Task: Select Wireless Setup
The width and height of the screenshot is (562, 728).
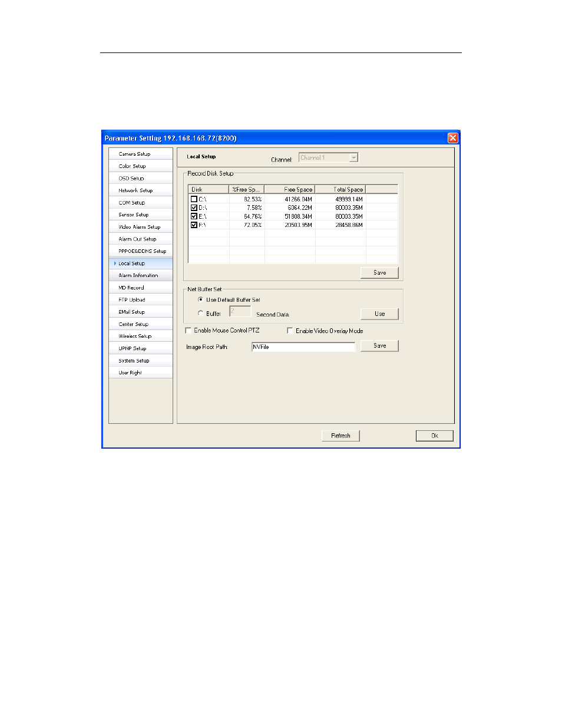Action: [x=141, y=336]
